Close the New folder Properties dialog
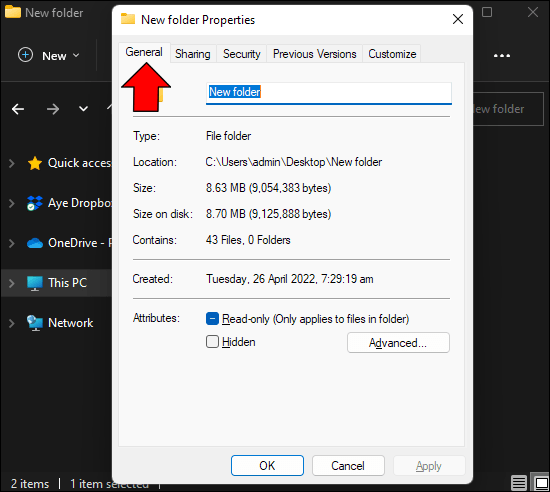Screen dimensions: 550x492 coord(458,19)
